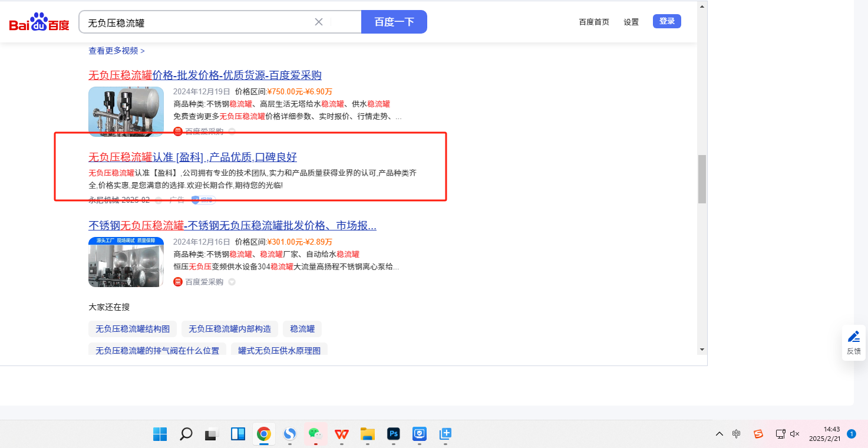This screenshot has width=868, height=448.
Task: Click the Sogou browser taskbar icon
Action: coord(290,434)
